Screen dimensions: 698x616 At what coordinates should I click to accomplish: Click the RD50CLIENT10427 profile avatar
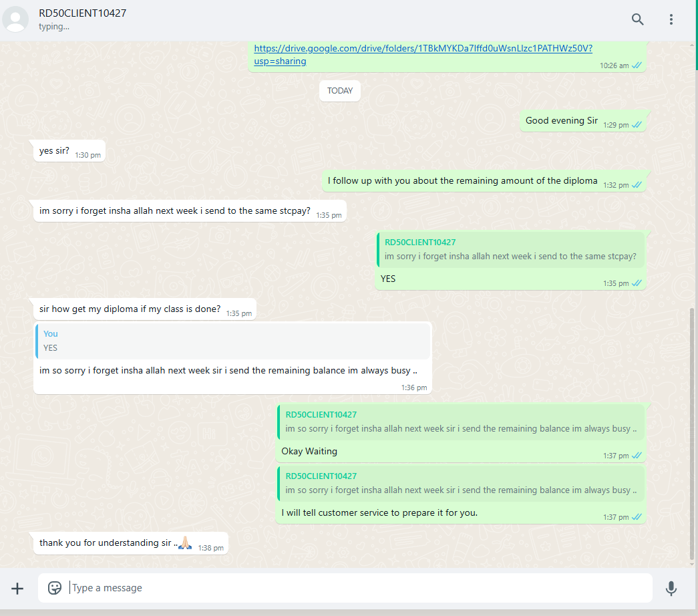15,19
